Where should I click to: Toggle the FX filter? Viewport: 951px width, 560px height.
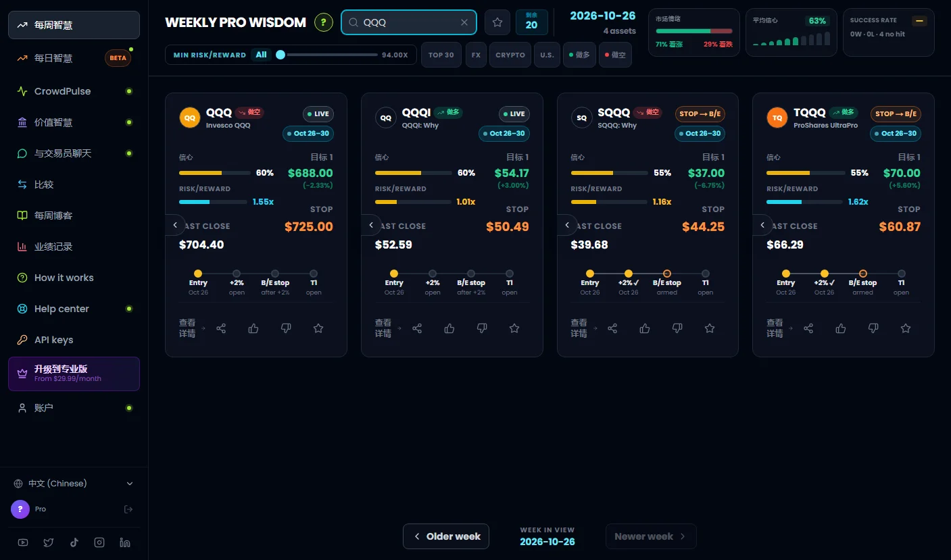(476, 55)
